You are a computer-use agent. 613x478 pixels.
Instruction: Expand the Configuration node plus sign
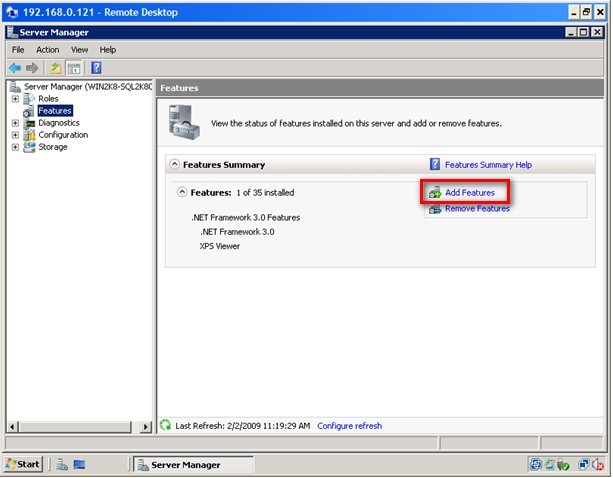click(x=15, y=135)
